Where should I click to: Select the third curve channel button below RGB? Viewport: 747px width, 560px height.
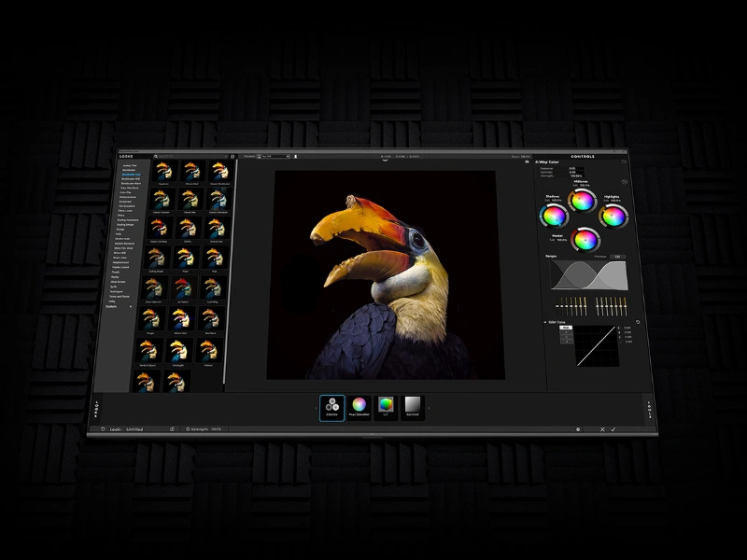(x=566, y=337)
